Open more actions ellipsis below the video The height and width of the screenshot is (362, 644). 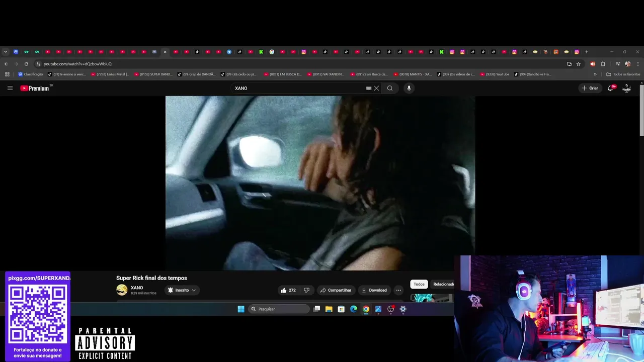tap(398, 290)
